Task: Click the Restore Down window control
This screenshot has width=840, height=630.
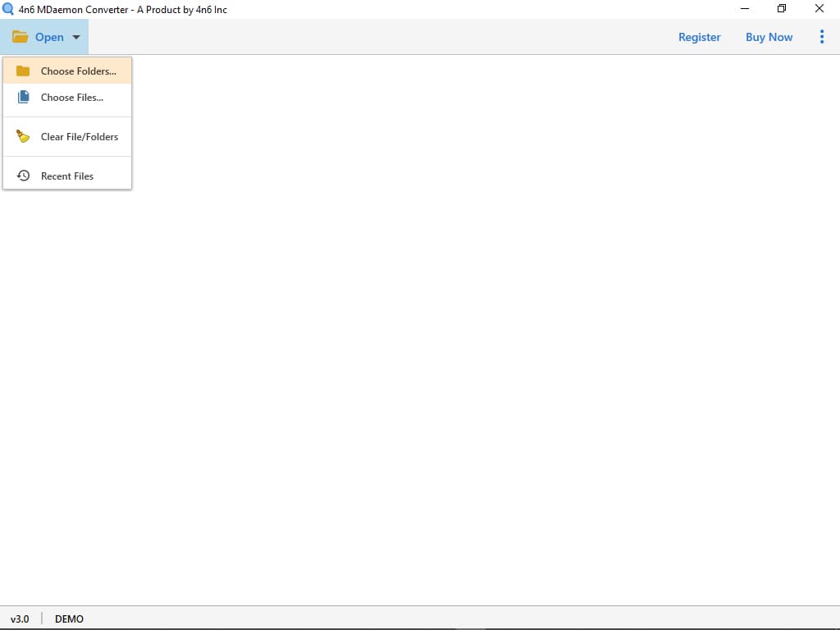Action: pyautogui.click(x=781, y=8)
